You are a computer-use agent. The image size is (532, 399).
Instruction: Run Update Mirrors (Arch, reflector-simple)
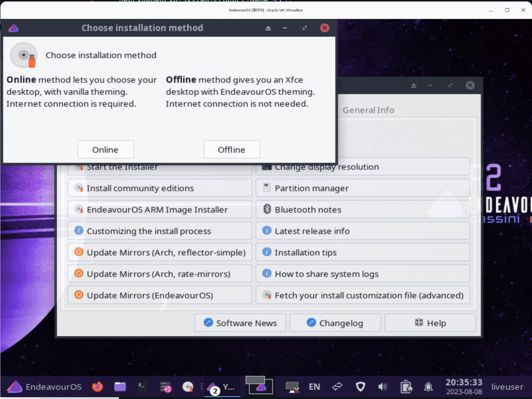160,252
